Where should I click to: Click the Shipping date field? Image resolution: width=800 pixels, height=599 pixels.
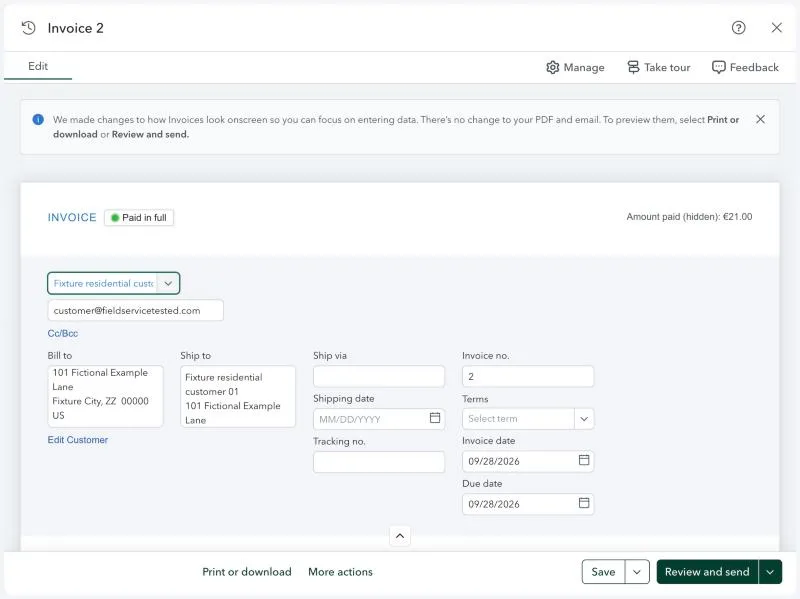379,419
